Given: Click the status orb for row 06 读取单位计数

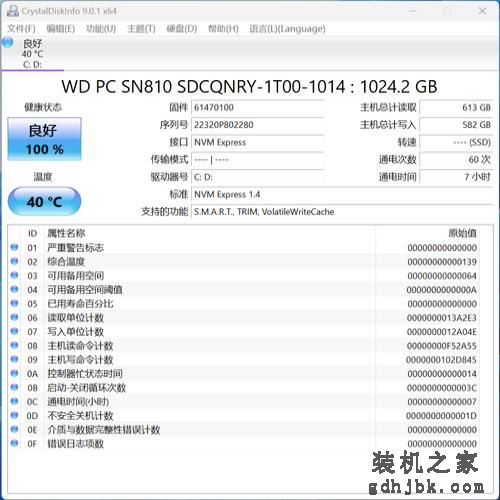Looking at the screenshot, I should point(14,317).
